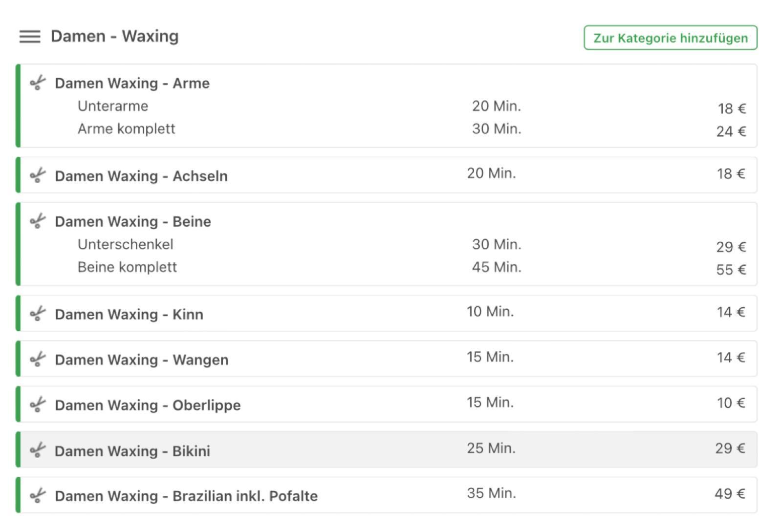Click the Damen - Waxing category title

[115, 36]
